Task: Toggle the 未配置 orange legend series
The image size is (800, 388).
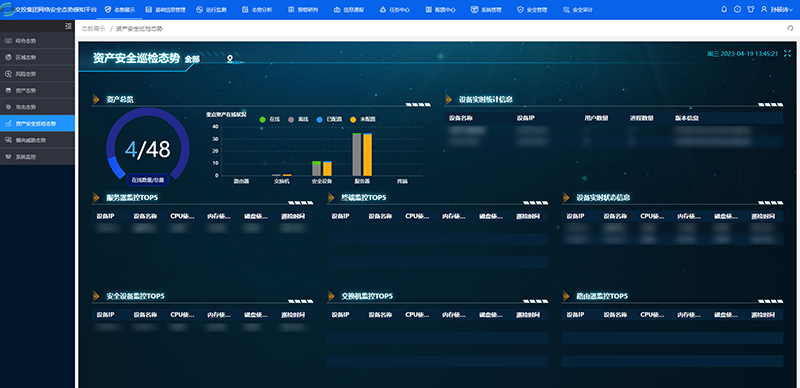Action: pyautogui.click(x=363, y=119)
